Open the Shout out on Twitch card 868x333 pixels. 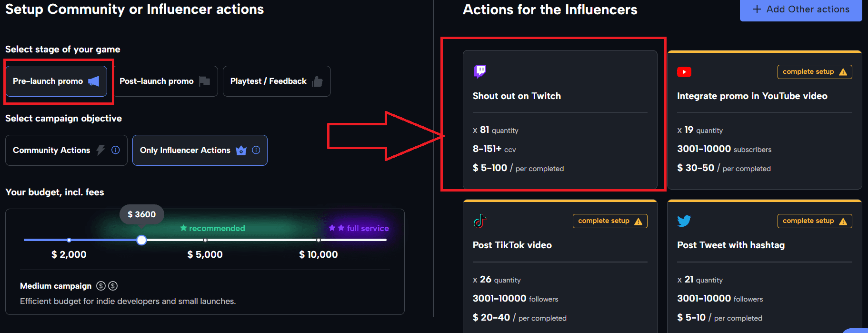click(x=560, y=120)
